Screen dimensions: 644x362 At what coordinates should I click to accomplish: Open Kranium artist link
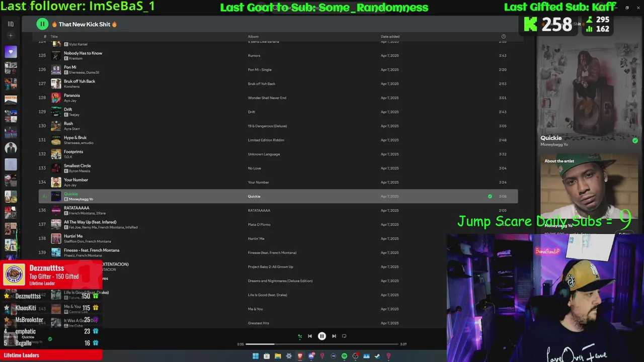pos(75,58)
